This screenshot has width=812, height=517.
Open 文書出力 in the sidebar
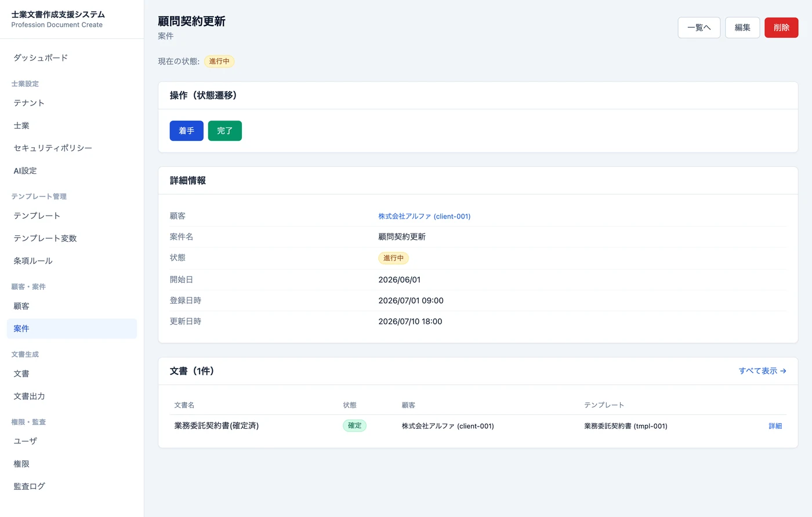tap(72, 396)
